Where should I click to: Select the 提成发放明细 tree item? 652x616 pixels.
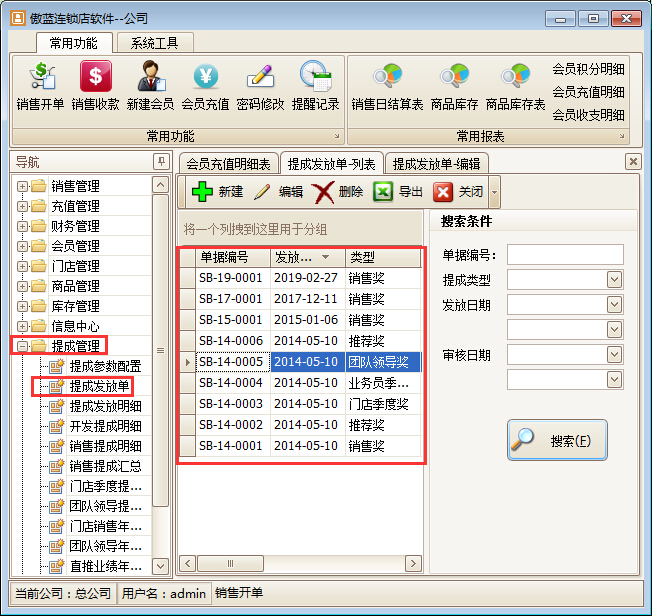tap(105, 406)
